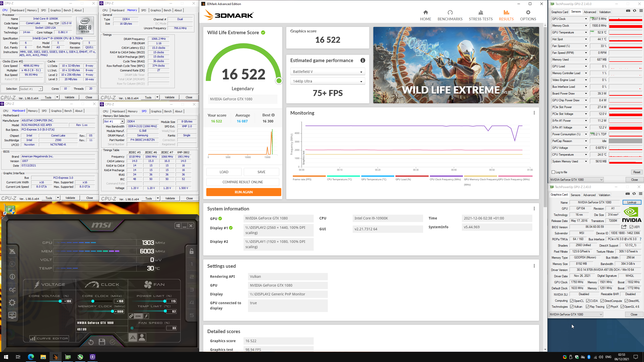Click the refresh icon in the GPU-Z Sensors window
Screen dimensions: 644x362
pos(634,11)
